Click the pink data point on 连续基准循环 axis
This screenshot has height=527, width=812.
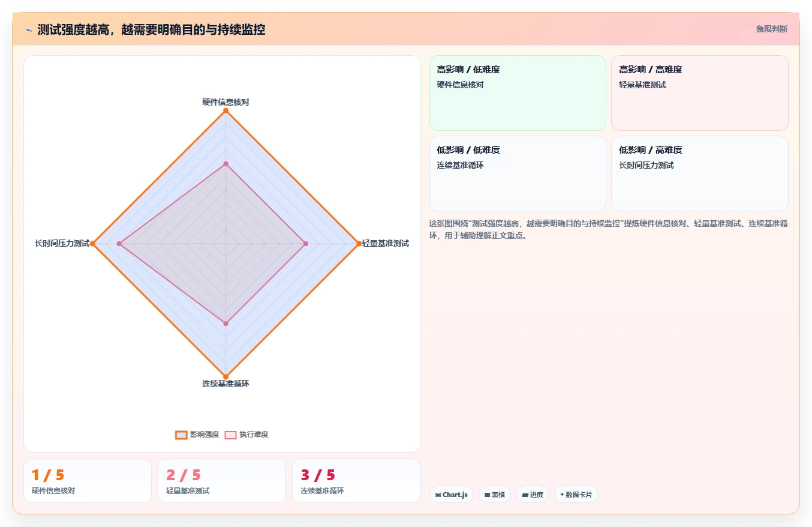click(x=225, y=324)
